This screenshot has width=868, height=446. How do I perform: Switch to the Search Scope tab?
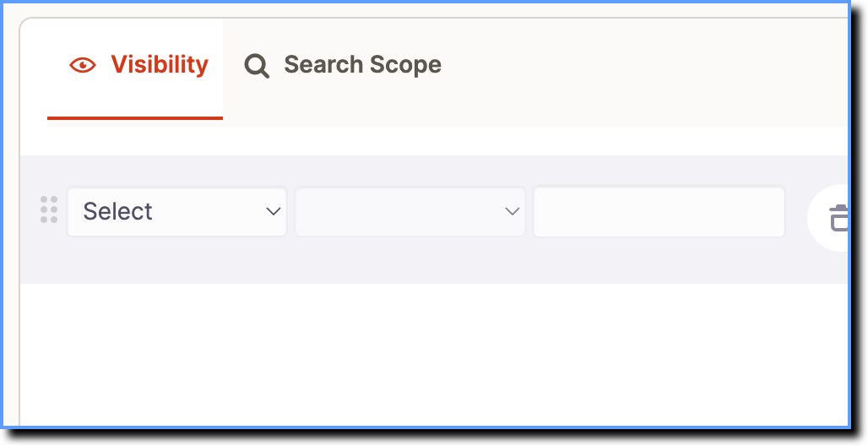(x=343, y=65)
